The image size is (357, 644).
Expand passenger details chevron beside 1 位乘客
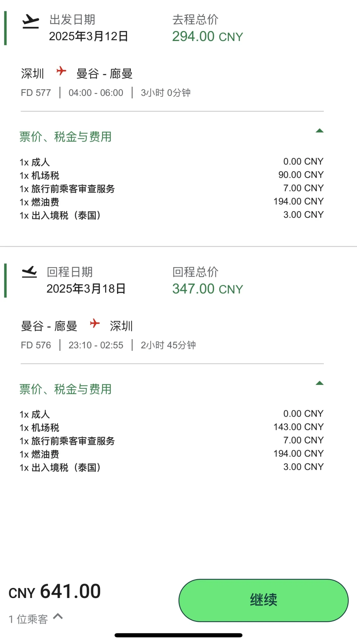coord(58,616)
